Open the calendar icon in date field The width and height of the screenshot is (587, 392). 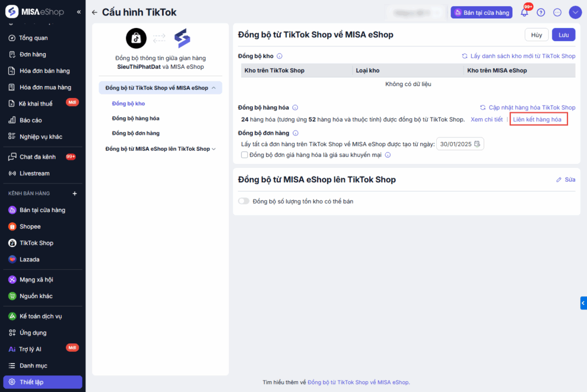pos(477,144)
